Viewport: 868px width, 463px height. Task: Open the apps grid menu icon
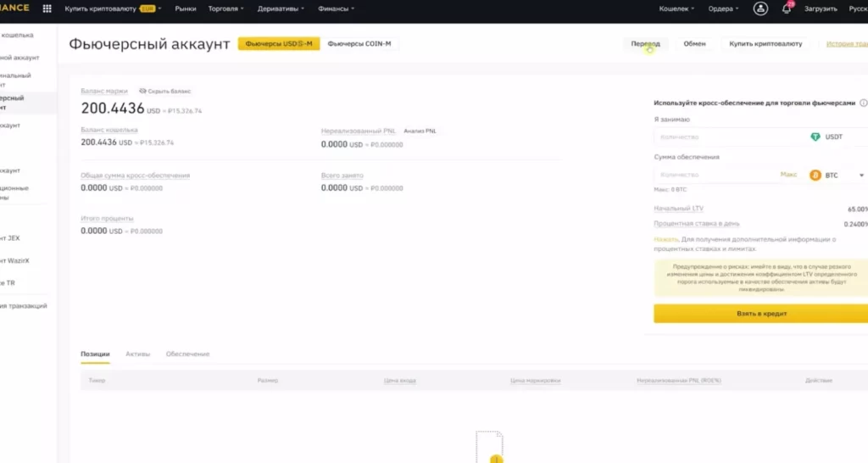click(x=47, y=8)
